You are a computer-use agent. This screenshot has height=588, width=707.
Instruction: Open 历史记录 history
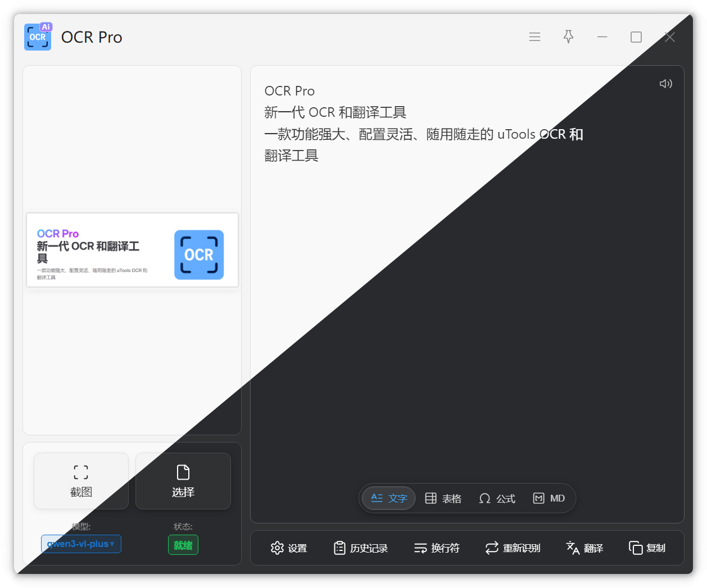pyautogui.click(x=361, y=548)
